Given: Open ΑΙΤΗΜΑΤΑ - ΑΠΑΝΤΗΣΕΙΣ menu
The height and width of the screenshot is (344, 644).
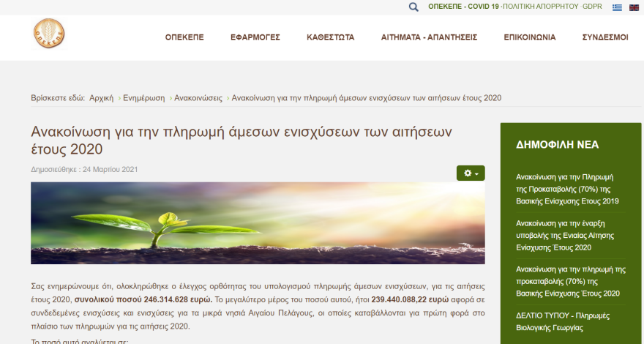Looking at the screenshot, I should point(429,37).
